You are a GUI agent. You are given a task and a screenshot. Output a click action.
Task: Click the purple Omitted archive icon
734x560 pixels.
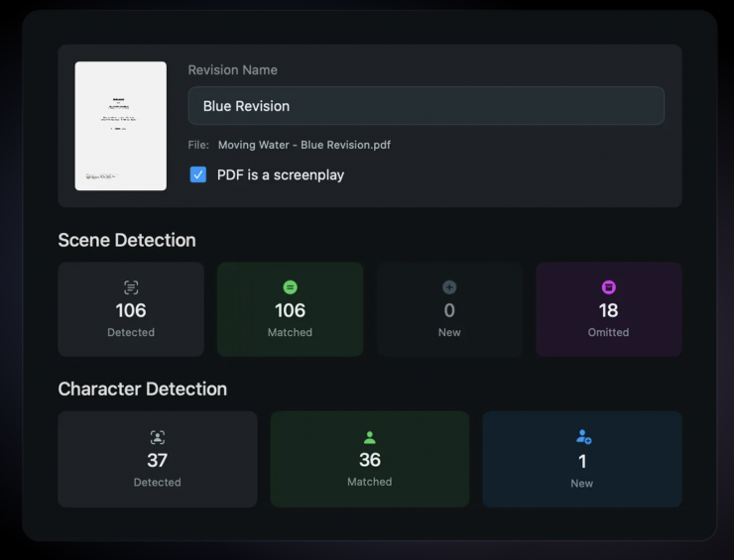pos(609,287)
